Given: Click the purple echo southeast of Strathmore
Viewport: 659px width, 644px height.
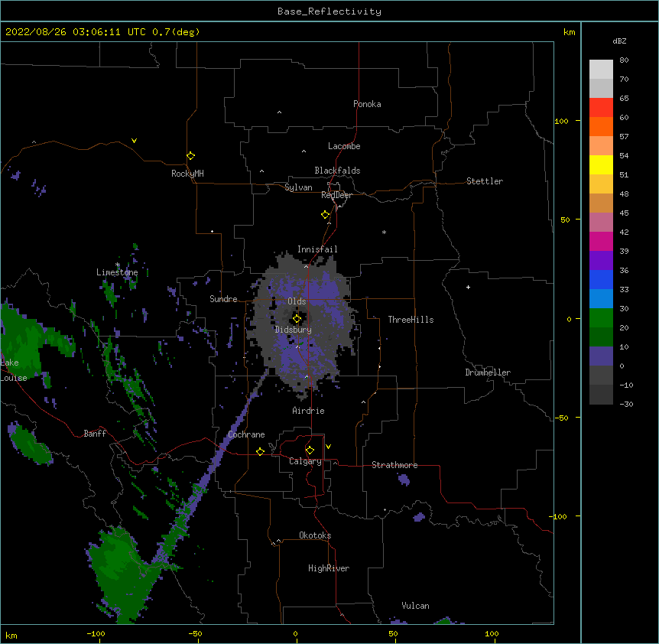Looking at the screenshot, I should click(x=404, y=480).
